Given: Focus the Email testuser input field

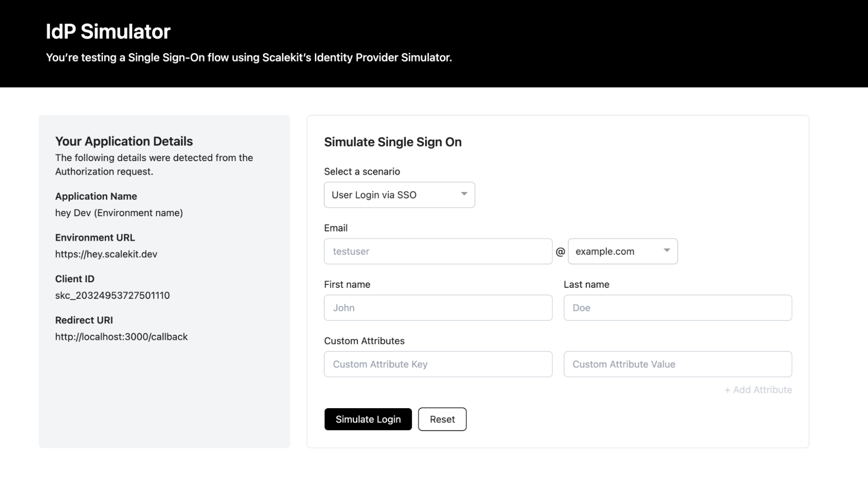Looking at the screenshot, I should (438, 251).
